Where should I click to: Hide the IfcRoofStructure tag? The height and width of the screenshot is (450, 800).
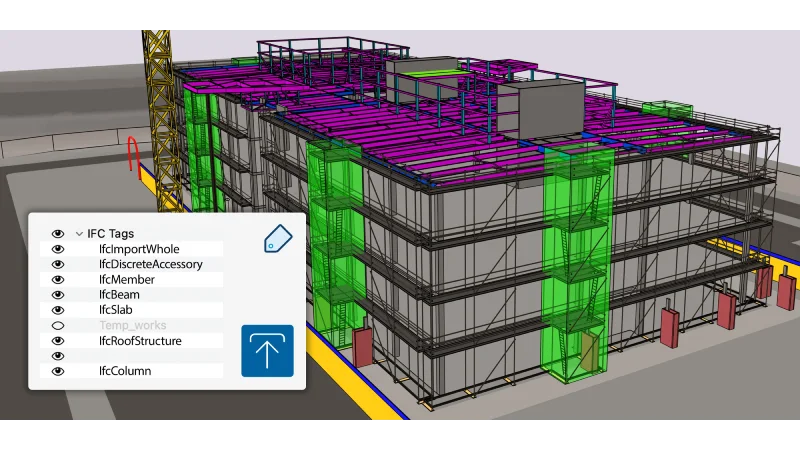(x=58, y=341)
